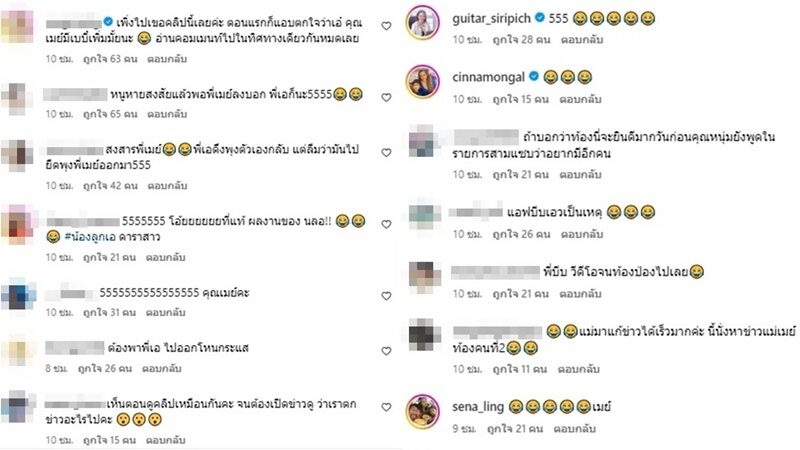Open cinnamongal profile avatar
Screen dimensions: 800x450
click(422, 82)
